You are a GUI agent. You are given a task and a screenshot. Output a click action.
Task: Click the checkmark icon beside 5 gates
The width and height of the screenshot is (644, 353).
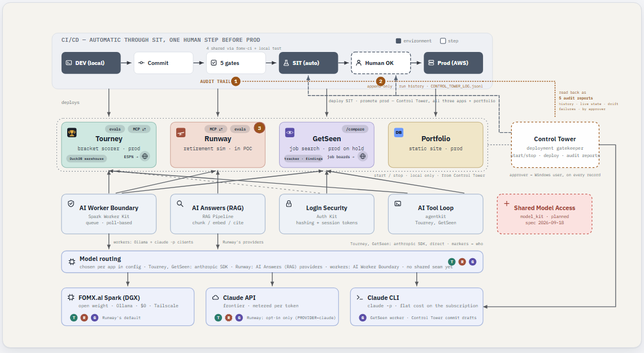coord(214,63)
